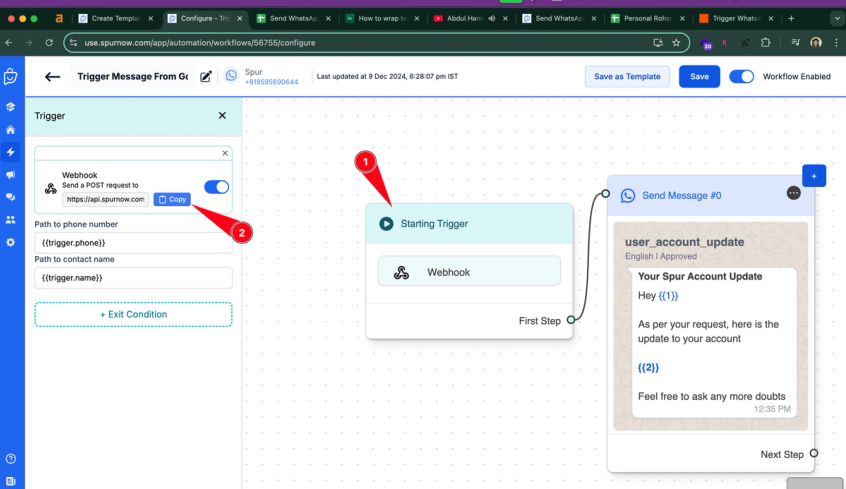Bookmark this page with star icon
Screen dimensions: 846x489
[676, 43]
